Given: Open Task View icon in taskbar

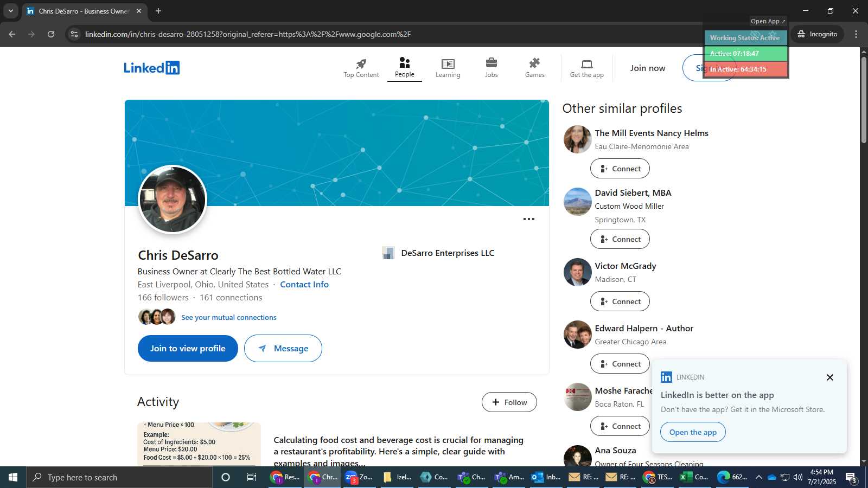Looking at the screenshot, I should click(252, 477).
